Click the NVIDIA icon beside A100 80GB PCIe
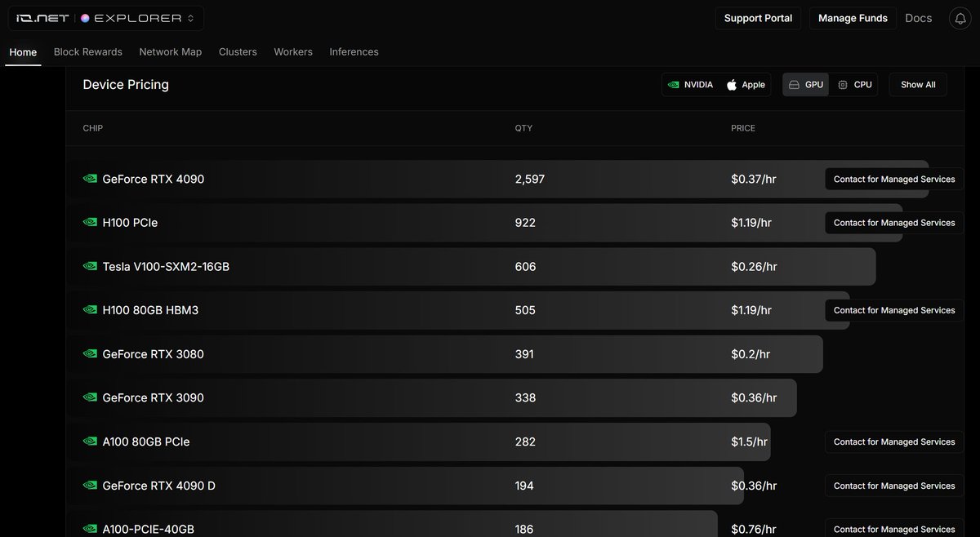980x537 pixels. click(90, 442)
